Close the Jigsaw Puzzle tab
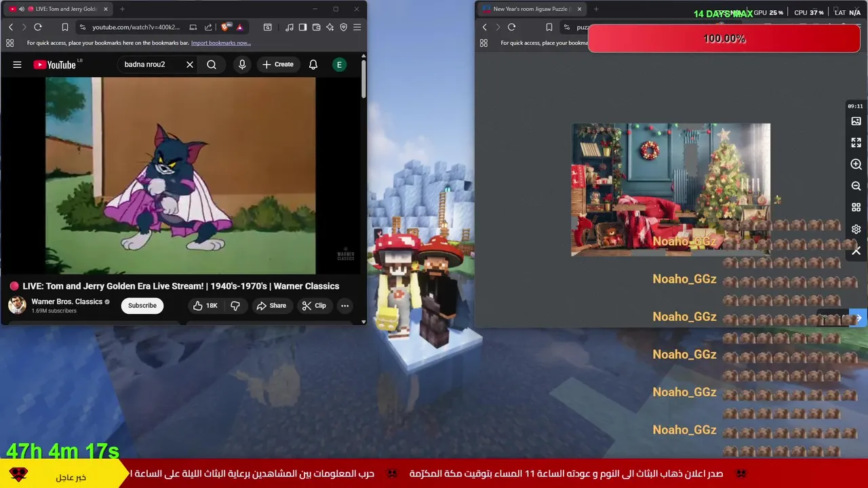 point(579,9)
